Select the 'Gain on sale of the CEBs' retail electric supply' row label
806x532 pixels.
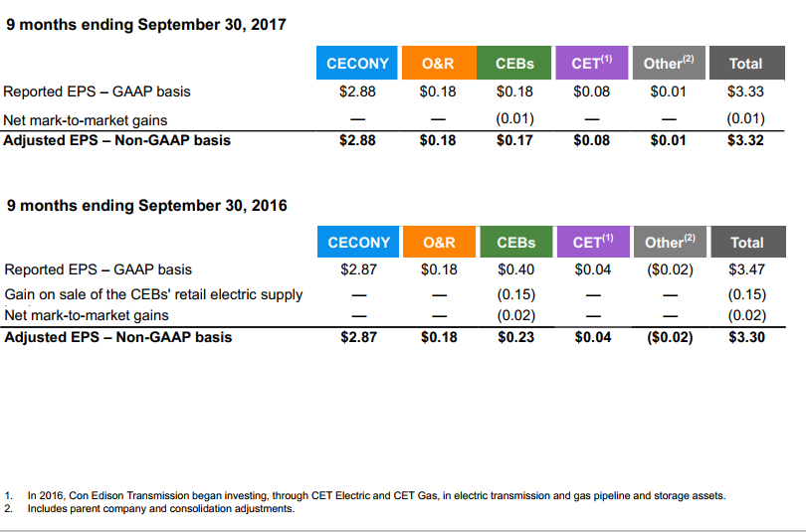[153, 294]
